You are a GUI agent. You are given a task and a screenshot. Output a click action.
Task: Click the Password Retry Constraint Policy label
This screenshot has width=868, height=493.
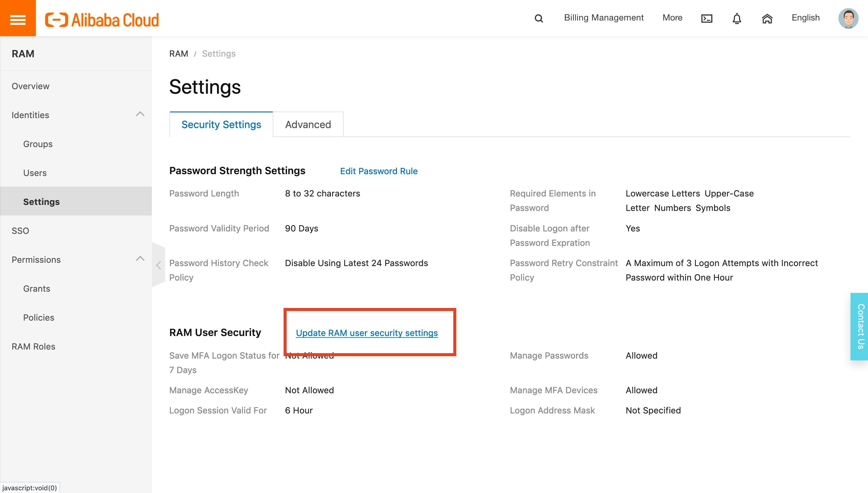(564, 270)
